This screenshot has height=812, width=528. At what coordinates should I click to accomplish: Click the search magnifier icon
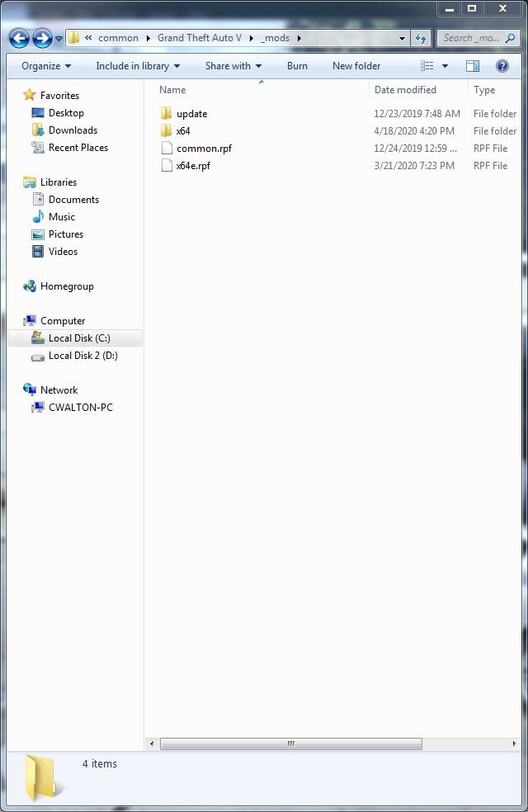511,38
